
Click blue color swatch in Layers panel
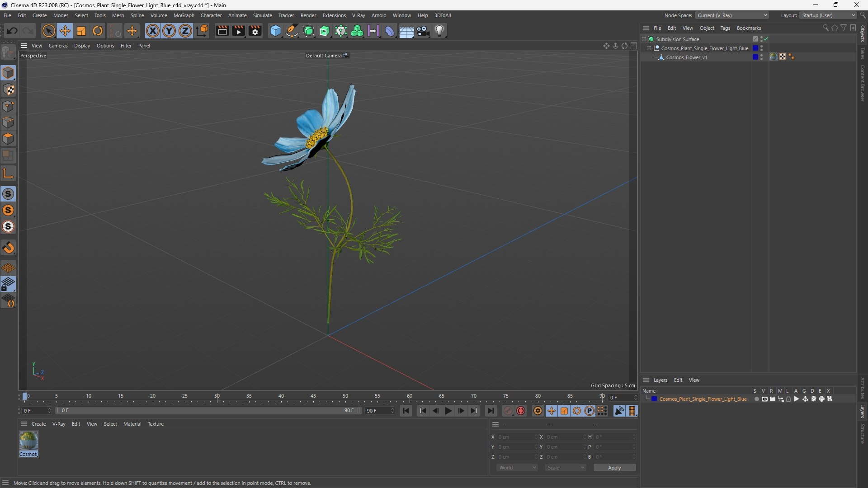point(654,399)
